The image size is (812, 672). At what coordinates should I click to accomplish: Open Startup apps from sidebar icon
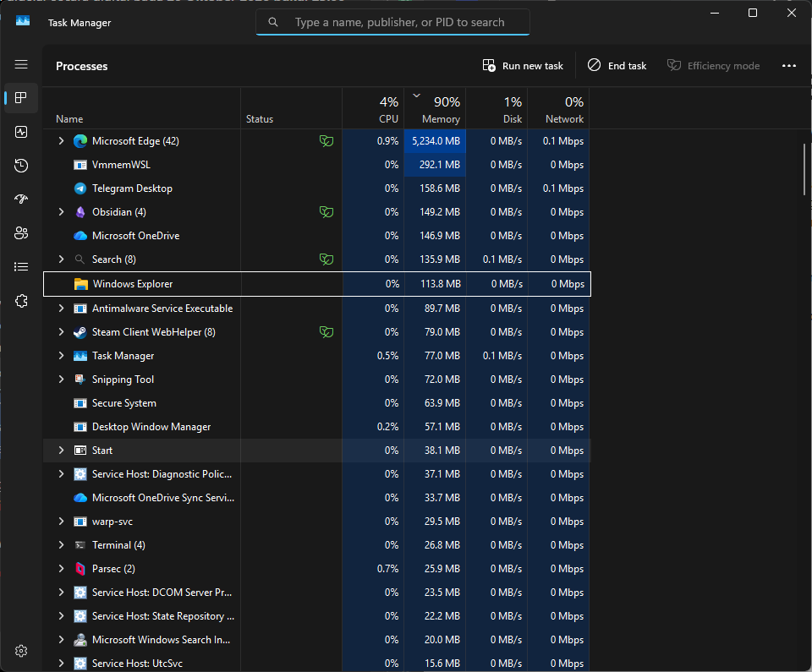click(x=21, y=199)
